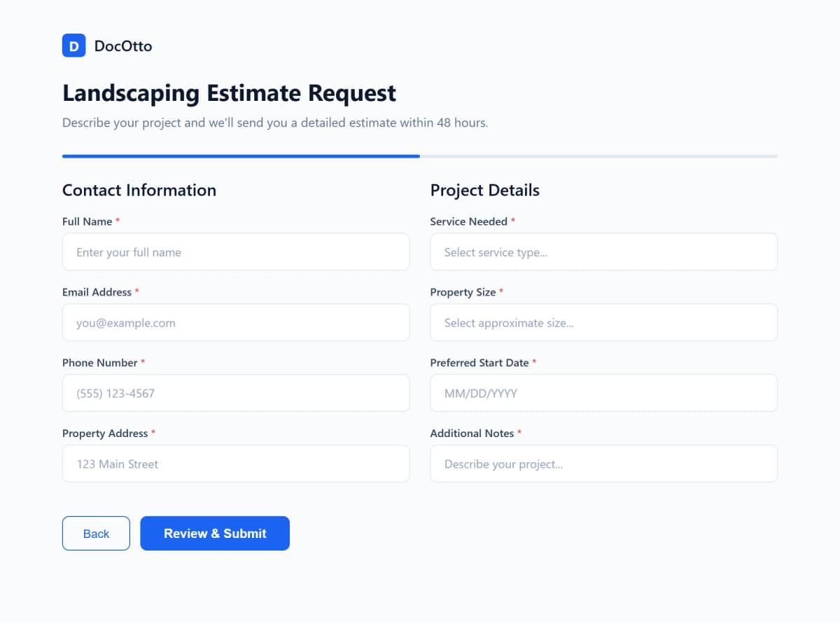Click the Back button

click(96, 533)
